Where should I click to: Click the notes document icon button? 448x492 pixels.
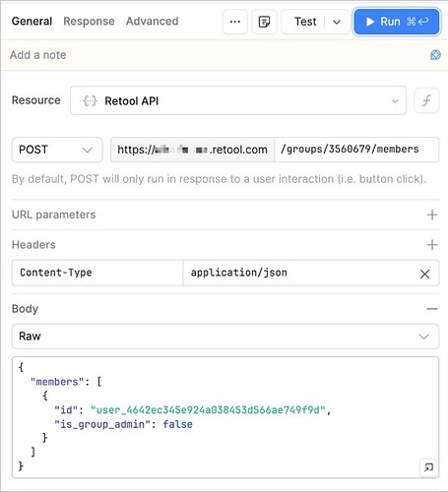(264, 22)
